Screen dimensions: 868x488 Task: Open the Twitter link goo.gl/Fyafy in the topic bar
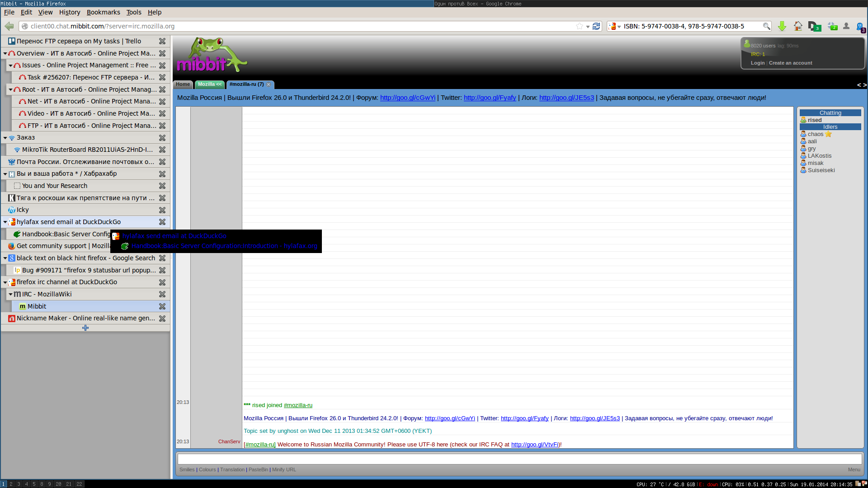[x=490, y=98]
